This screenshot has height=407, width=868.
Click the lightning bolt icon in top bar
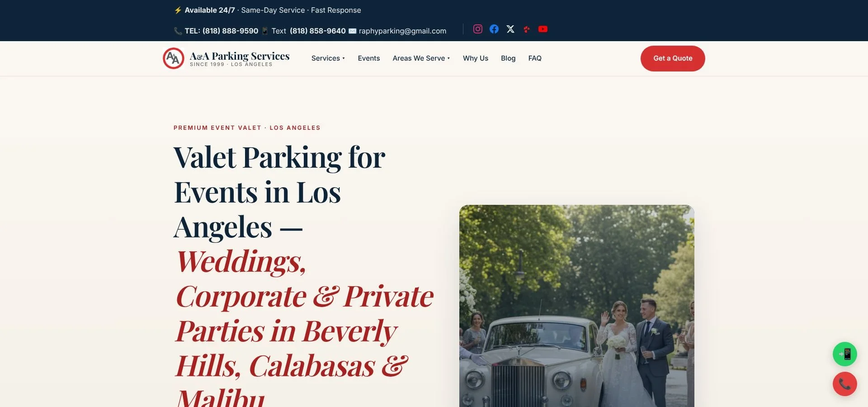178,10
